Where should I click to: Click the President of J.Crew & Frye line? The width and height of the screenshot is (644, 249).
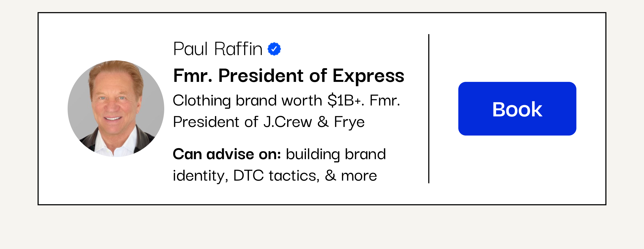pos(269,122)
